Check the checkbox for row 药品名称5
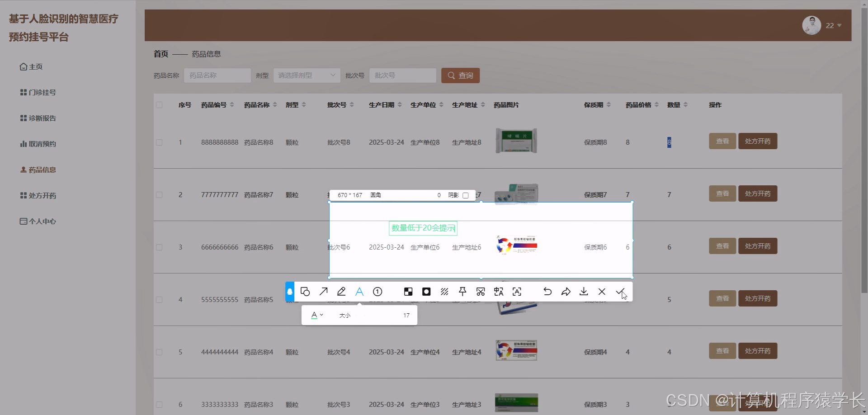 (159, 300)
